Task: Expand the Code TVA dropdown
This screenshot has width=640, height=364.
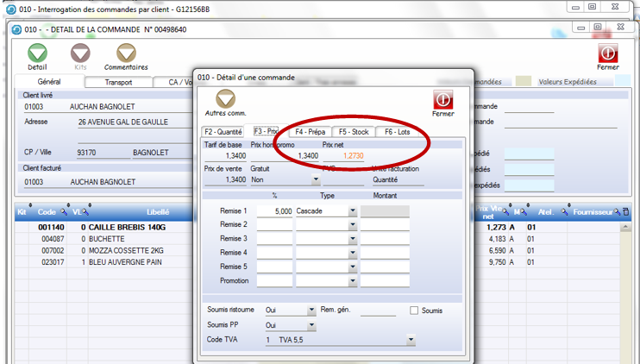Action: click(x=411, y=341)
